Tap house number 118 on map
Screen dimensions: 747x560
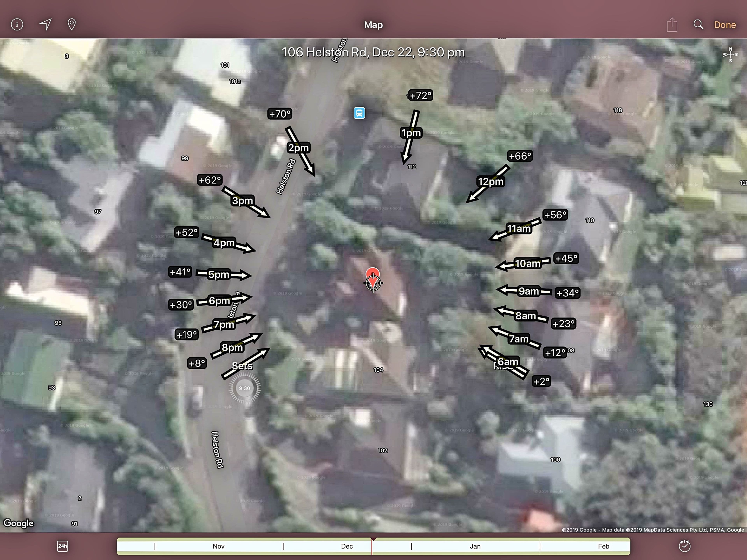(618, 110)
